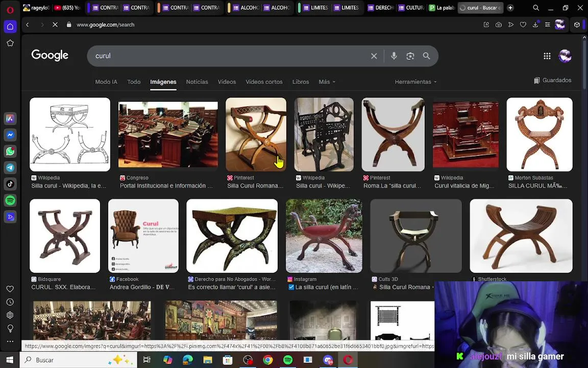Search by image with Lens icon
This screenshot has width=588, height=368.
[410, 56]
